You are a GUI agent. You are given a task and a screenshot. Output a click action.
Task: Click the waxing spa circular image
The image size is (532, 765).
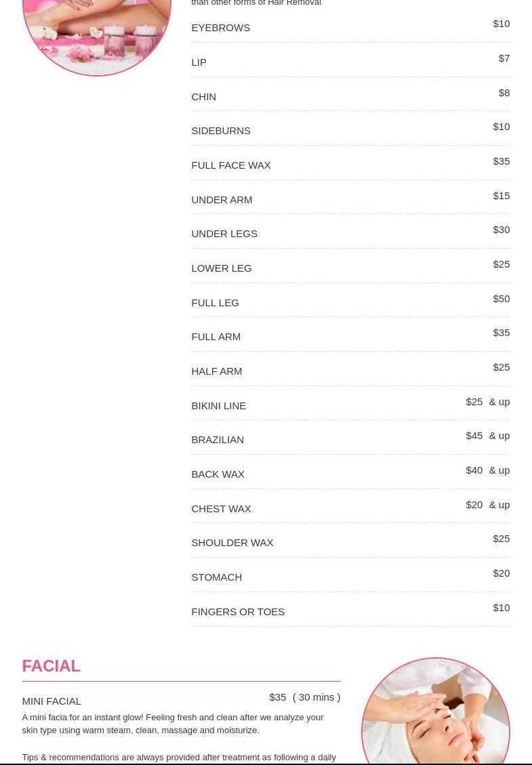(x=96, y=34)
